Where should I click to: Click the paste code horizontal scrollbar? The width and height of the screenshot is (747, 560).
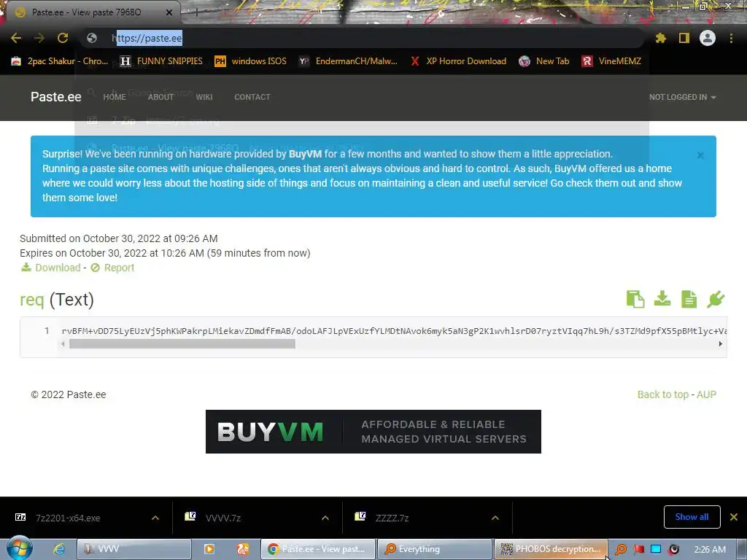[182, 344]
